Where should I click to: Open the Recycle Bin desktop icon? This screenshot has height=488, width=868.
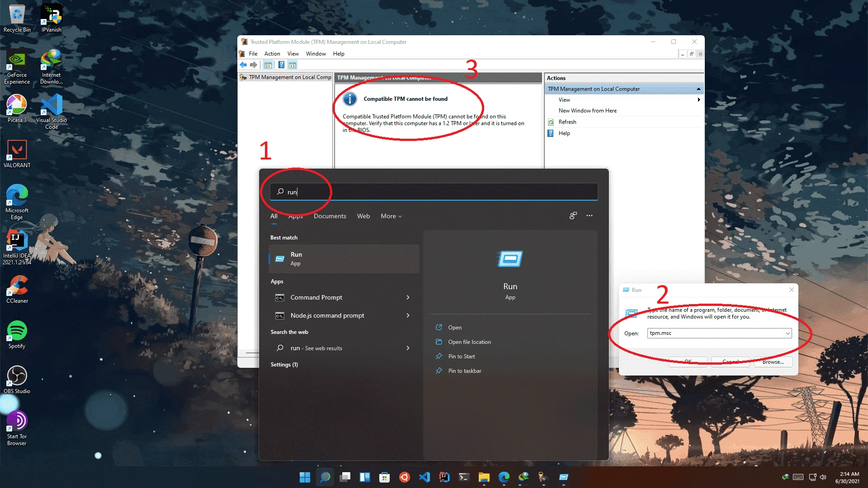[17, 19]
